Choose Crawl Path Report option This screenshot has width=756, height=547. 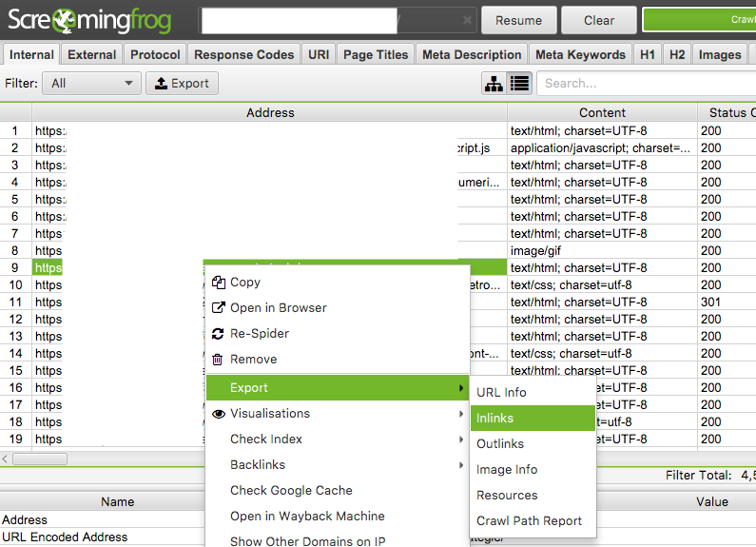click(529, 520)
